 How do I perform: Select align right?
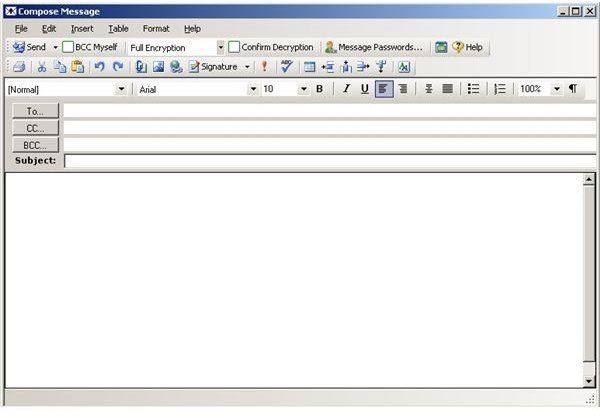click(403, 89)
